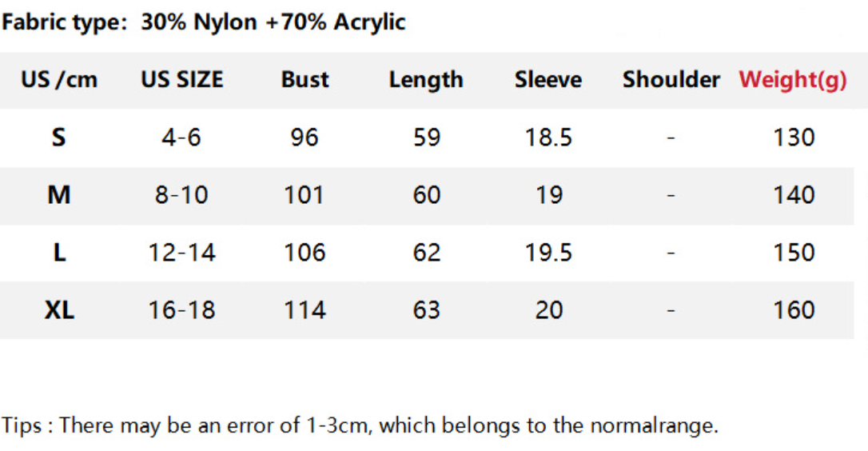Click the Sleeve column header
Screen dimensions: 868x451
point(548,80)
